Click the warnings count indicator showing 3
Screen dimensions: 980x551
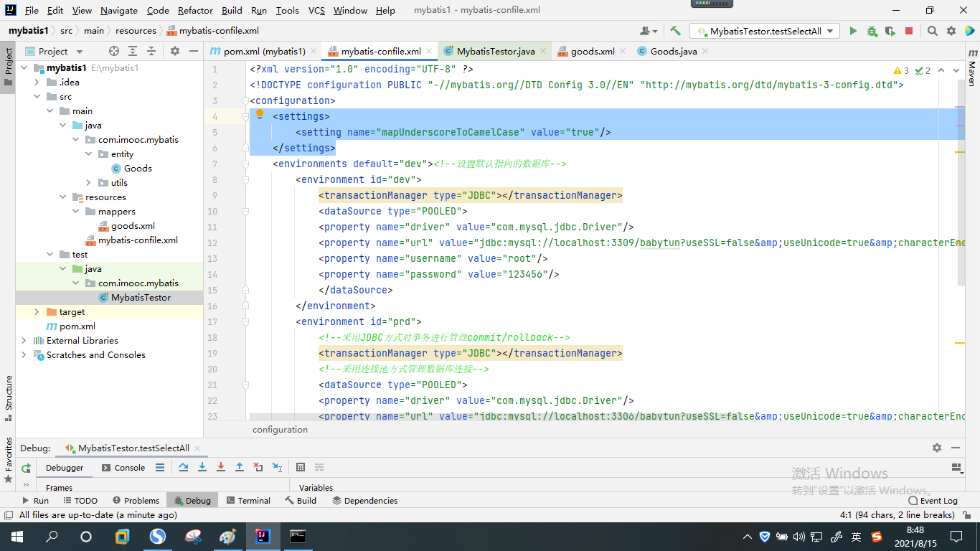pyautogui.click(x=901, y=70)
